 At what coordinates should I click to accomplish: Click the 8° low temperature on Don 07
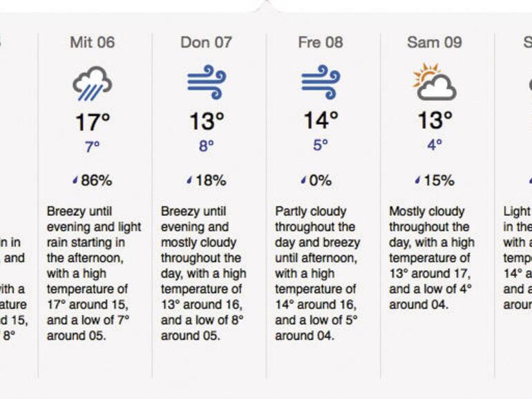coord(207,146)
